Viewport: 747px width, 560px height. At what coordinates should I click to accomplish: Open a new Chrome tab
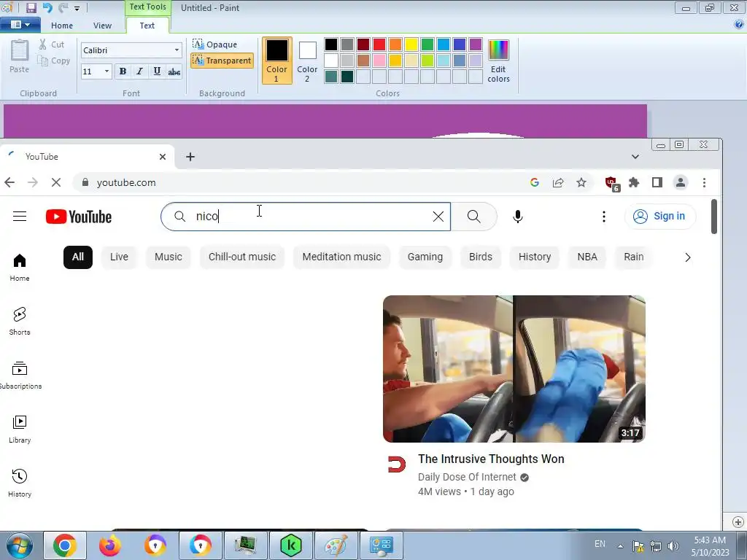(x=190, y=157)
